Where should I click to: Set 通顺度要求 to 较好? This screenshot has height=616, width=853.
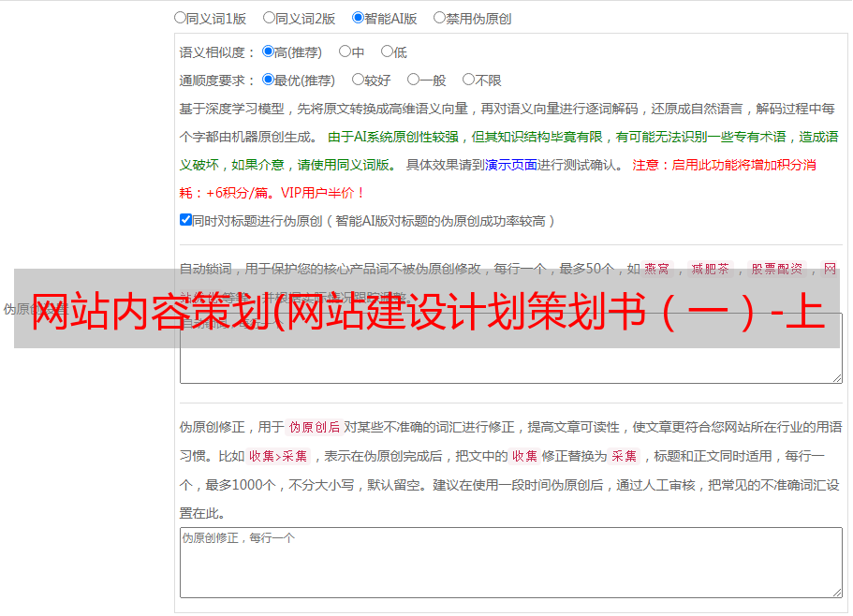click(x=358, y=80)
